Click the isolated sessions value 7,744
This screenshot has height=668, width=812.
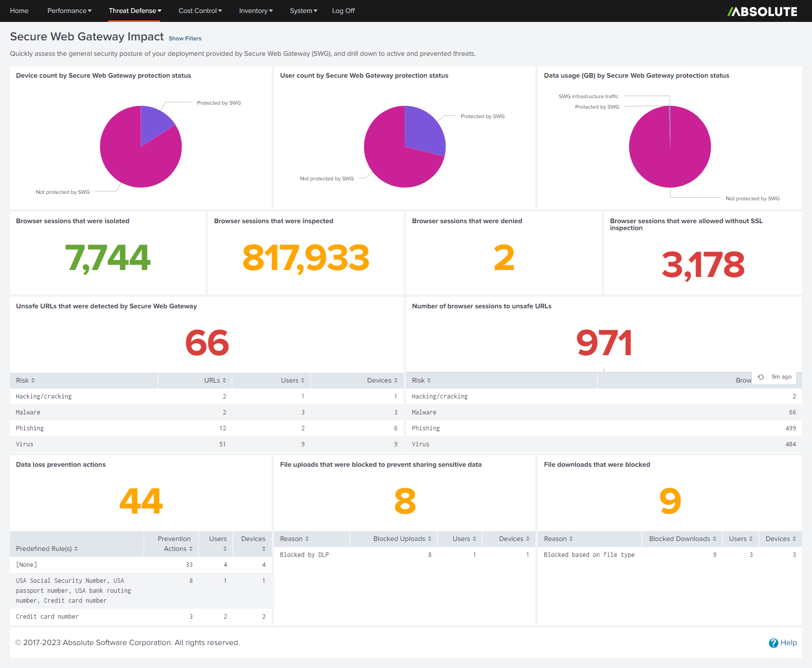(x=108, y=258)
